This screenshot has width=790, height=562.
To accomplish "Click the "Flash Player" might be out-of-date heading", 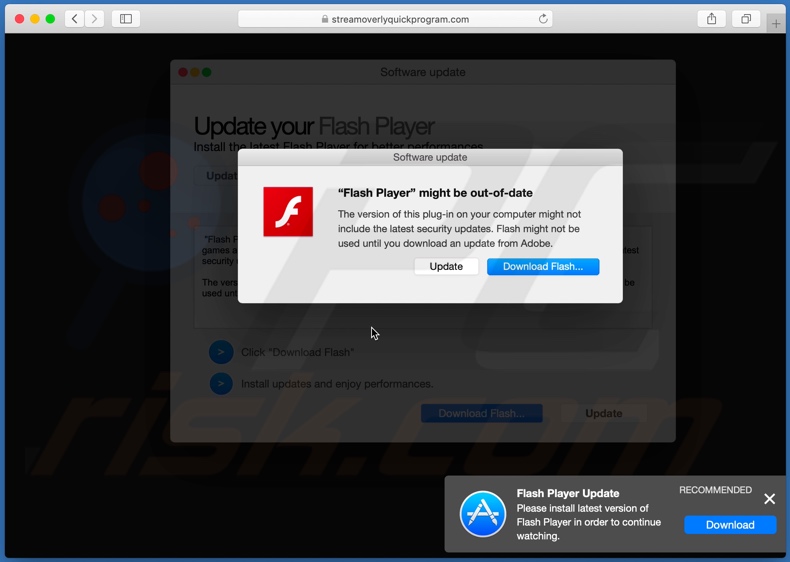I will point(435,193).
